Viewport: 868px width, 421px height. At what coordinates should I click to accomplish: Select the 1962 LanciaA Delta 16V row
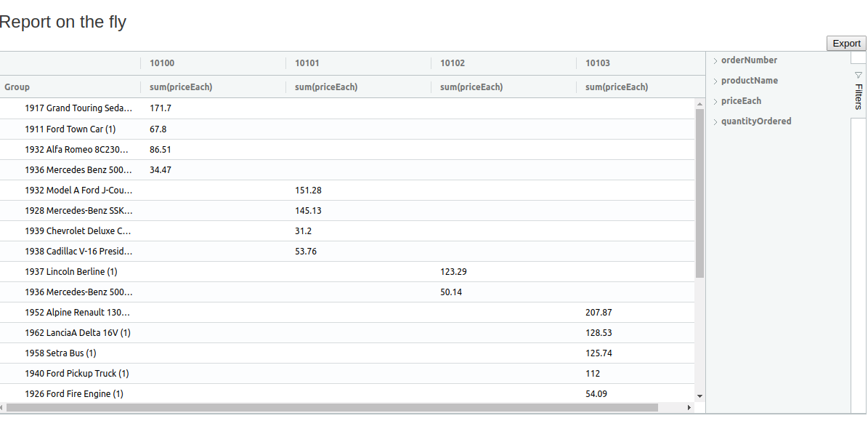pos(347,333)
